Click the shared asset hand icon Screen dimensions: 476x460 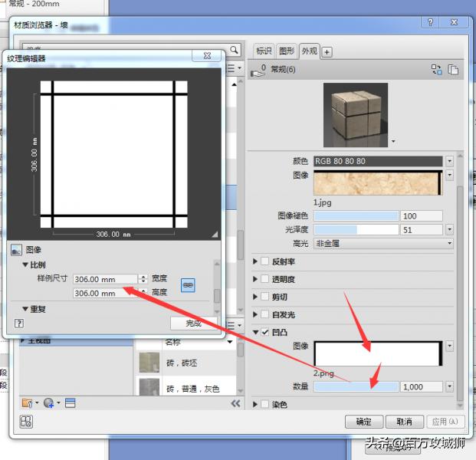click(x=258, y=70)
